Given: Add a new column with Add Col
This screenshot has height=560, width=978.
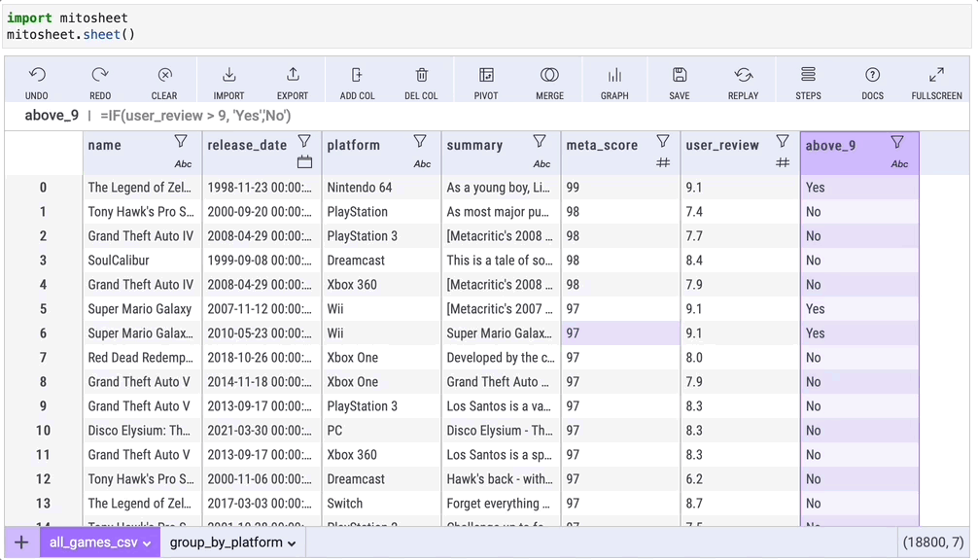Looking at the screenshot, I should tap(357, 76).
